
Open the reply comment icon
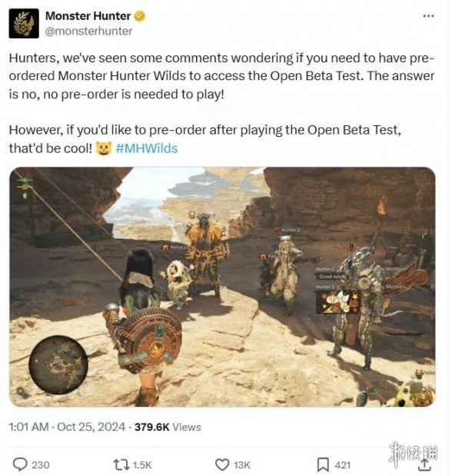[20, 464]
